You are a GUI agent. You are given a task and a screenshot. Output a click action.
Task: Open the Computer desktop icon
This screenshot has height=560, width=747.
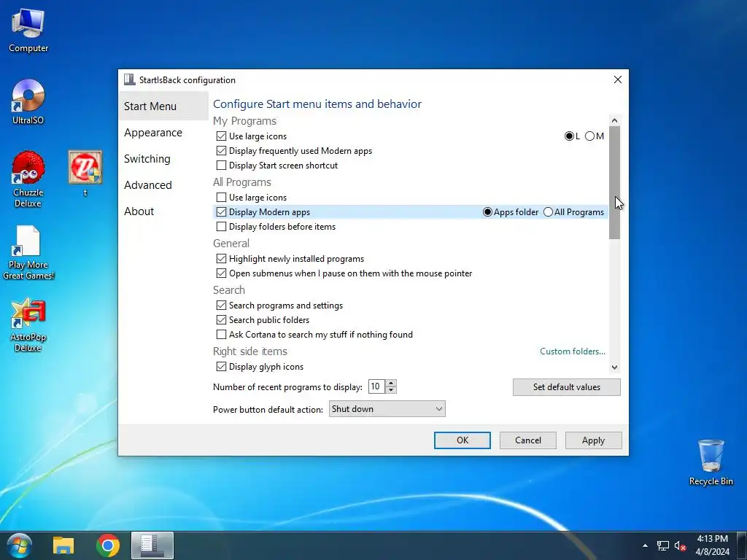click(28, 30)
